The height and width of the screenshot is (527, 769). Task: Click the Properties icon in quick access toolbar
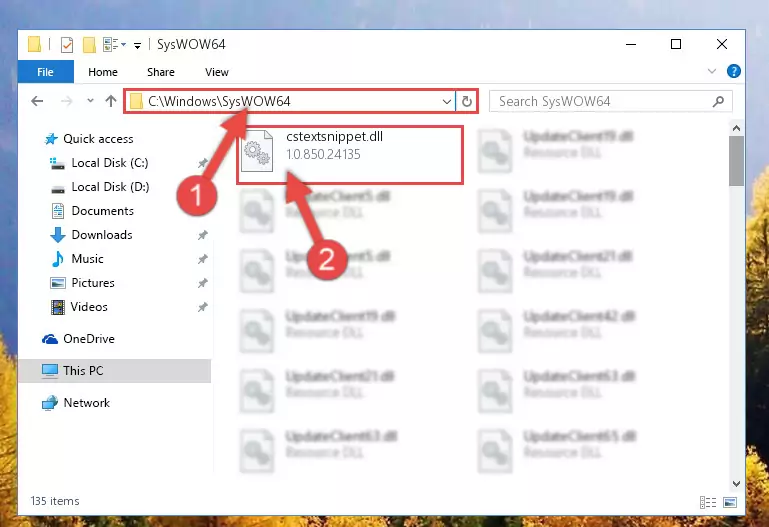66,45
